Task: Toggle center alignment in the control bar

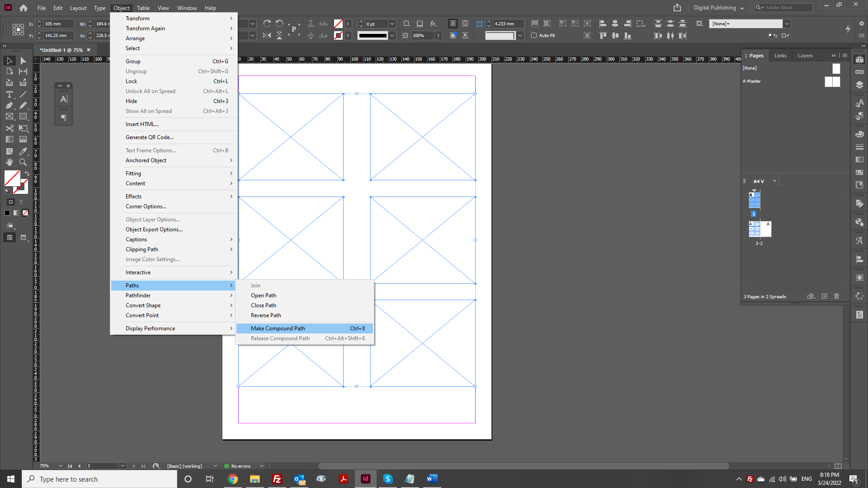Action: [615, 23]
